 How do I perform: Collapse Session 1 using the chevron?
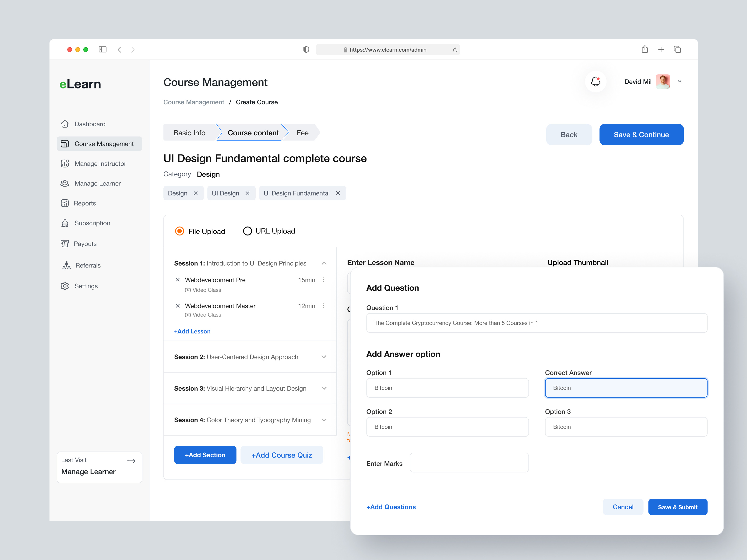pos(324,263)
